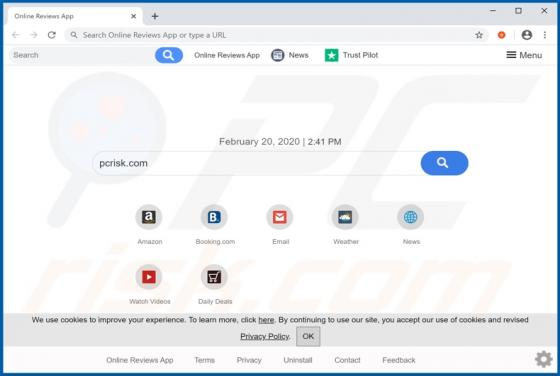Click the footer Online Reviews App link
Image resolution: width=560 pixels, height=376 pixels.
coord(140,360)
